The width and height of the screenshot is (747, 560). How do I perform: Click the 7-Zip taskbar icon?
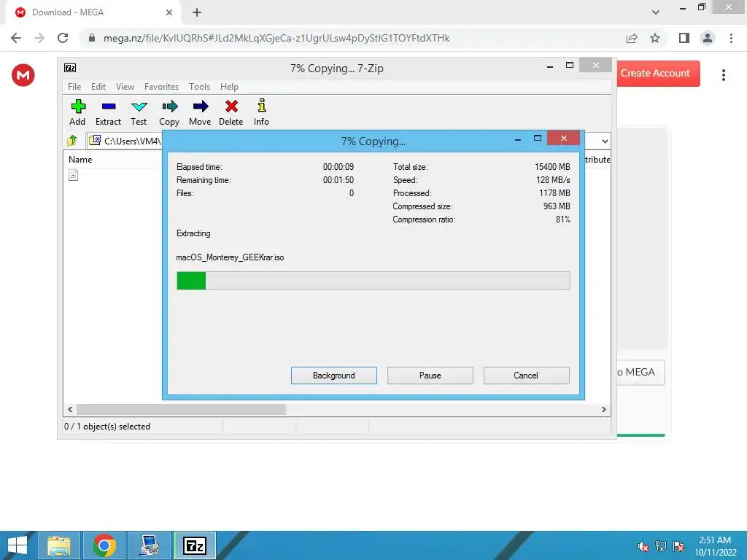click(x=195, y=545)
